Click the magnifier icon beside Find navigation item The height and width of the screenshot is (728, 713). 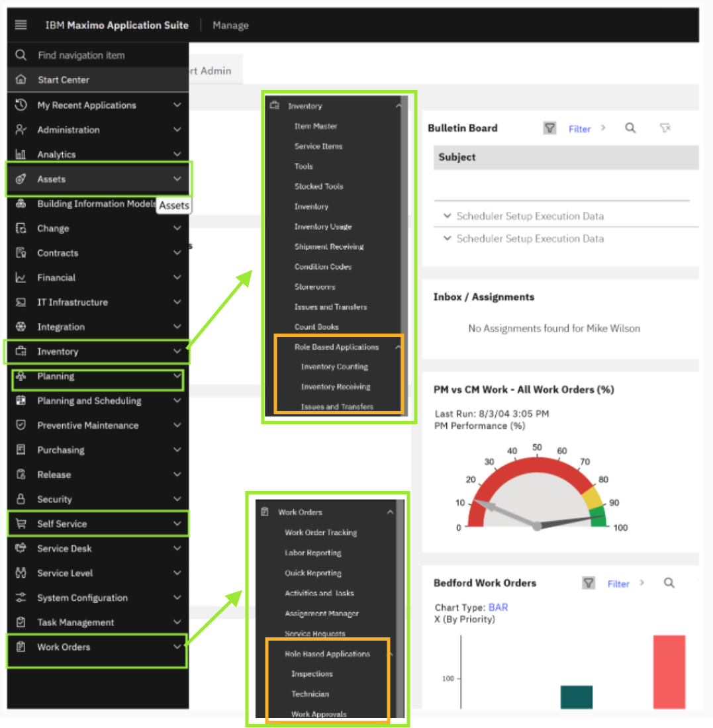[x=21, y=55]
